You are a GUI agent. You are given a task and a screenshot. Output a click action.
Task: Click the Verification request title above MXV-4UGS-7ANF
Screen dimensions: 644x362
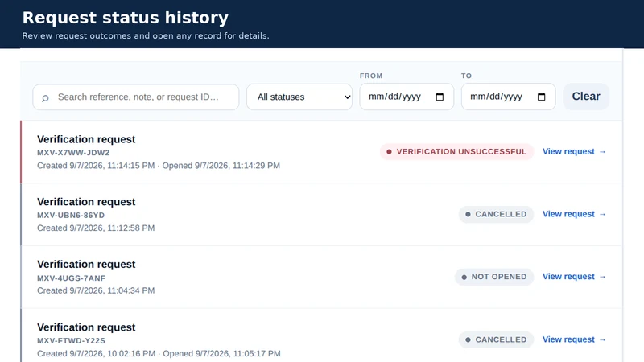[x=86, y=264]
